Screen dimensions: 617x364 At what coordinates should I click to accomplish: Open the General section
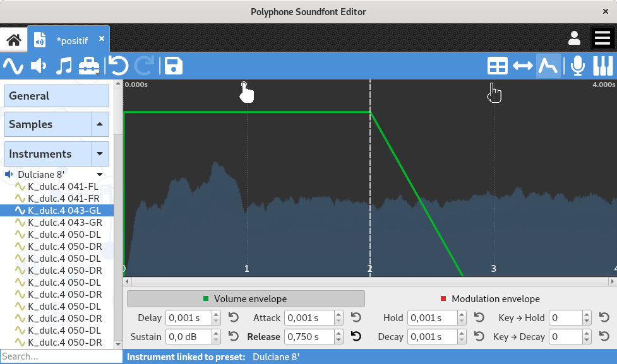(x=56, y=96)
